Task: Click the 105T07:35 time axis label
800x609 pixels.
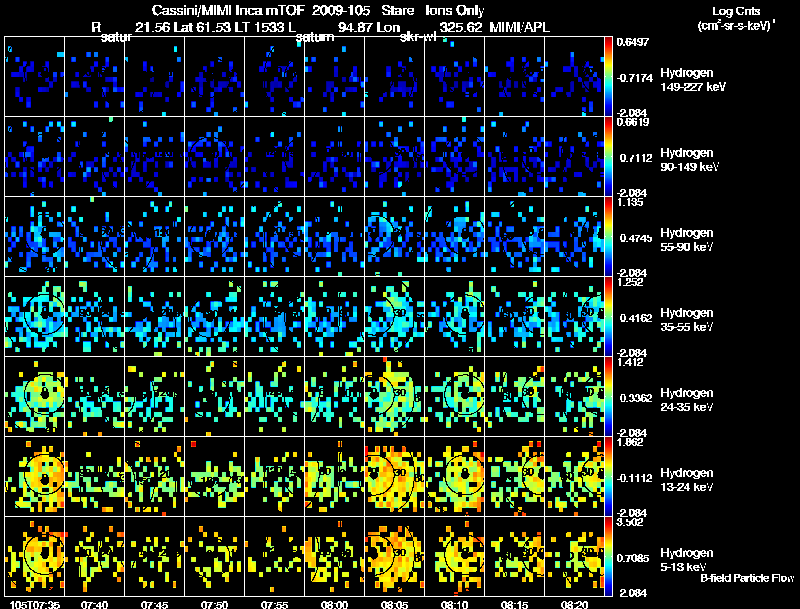Action: [x=35, y=604]
